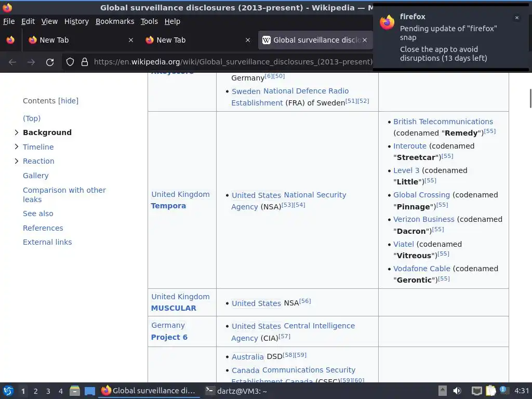Click the removable media tray icon

pyautogui.click(x=443, y=391)
